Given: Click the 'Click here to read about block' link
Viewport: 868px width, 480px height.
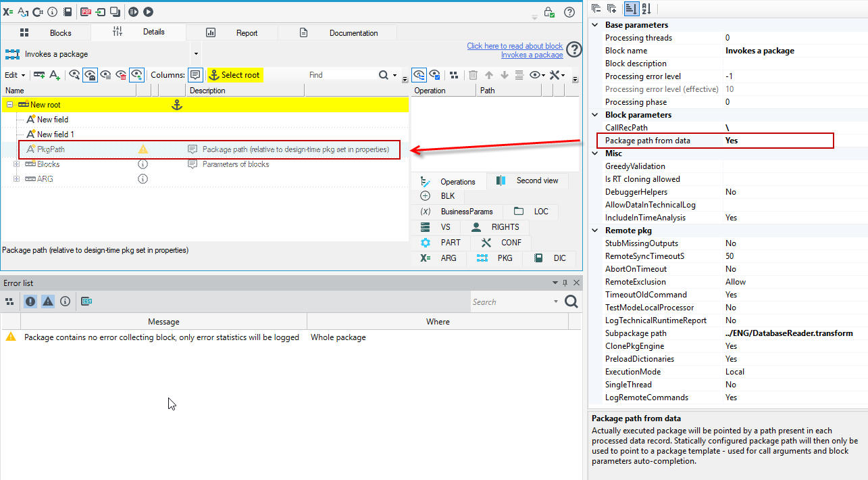Looking at the screenshot, I should click(515, 46).
